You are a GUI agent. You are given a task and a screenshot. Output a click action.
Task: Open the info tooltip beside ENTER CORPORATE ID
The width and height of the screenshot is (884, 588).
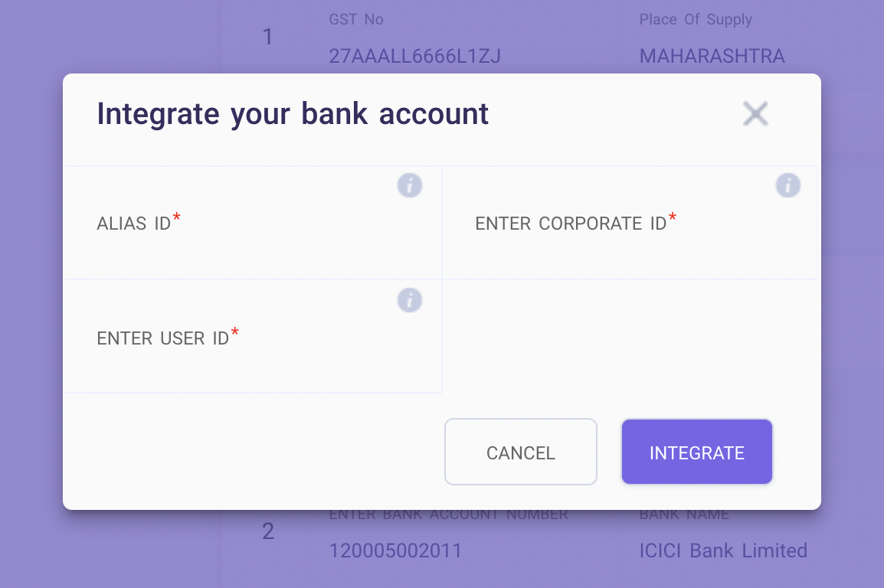pyautogui.click(x=787, y=185)
